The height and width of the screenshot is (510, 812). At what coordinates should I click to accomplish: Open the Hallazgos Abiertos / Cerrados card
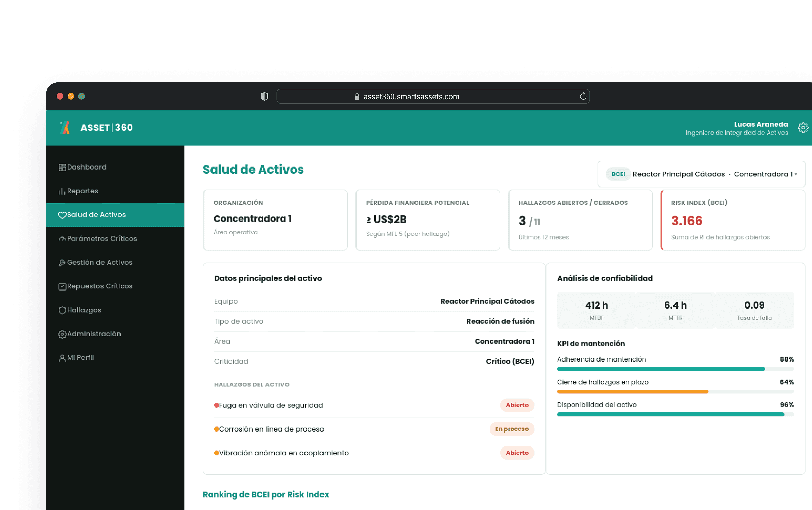(580, 220)
